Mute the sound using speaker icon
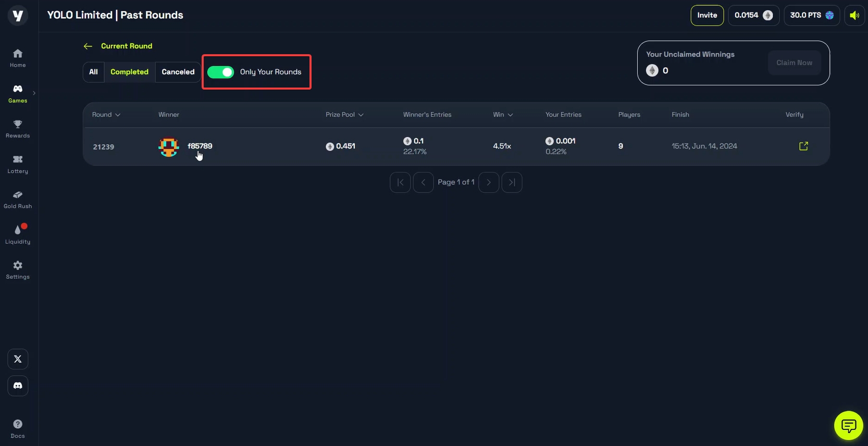 [x=854, y=15]
